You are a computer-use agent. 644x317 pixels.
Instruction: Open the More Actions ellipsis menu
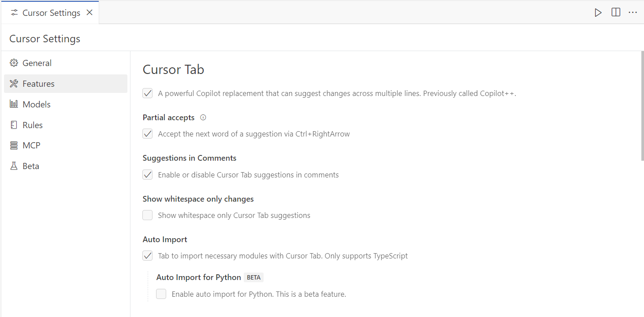[x=633, y=13]
